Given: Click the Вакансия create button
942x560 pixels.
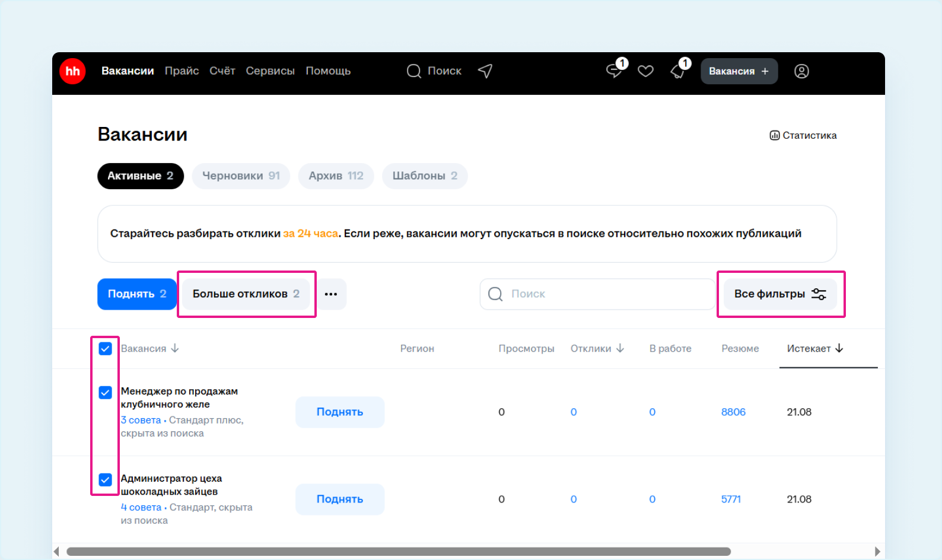Looking at the screenshot, I should tap(739, 71).
